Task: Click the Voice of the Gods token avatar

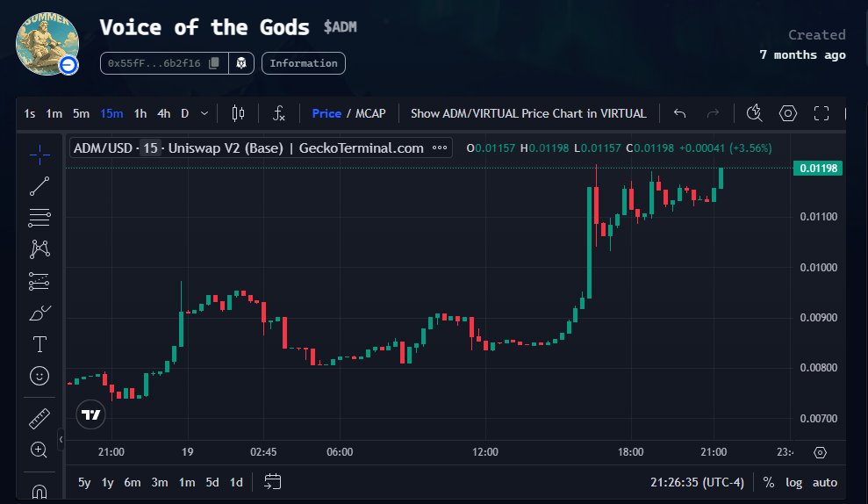Action: click(47, 44)
